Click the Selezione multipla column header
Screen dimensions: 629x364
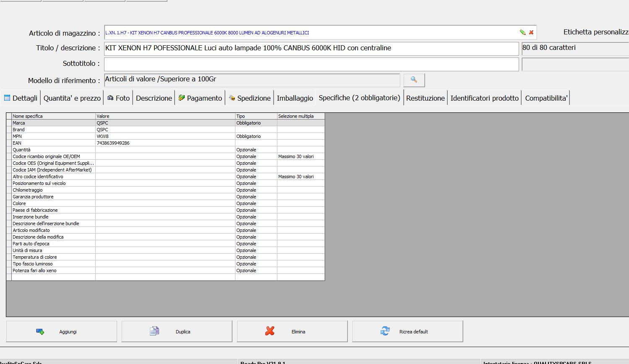click(301, 116)
